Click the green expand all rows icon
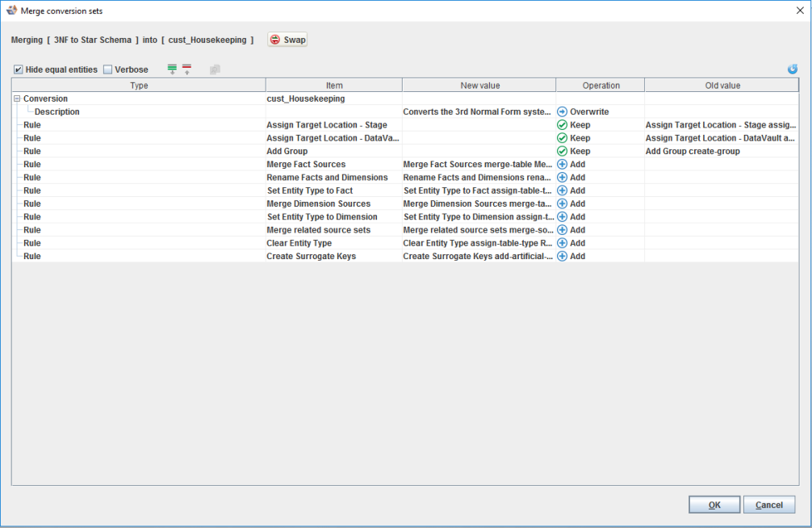 tap(172, 69)
